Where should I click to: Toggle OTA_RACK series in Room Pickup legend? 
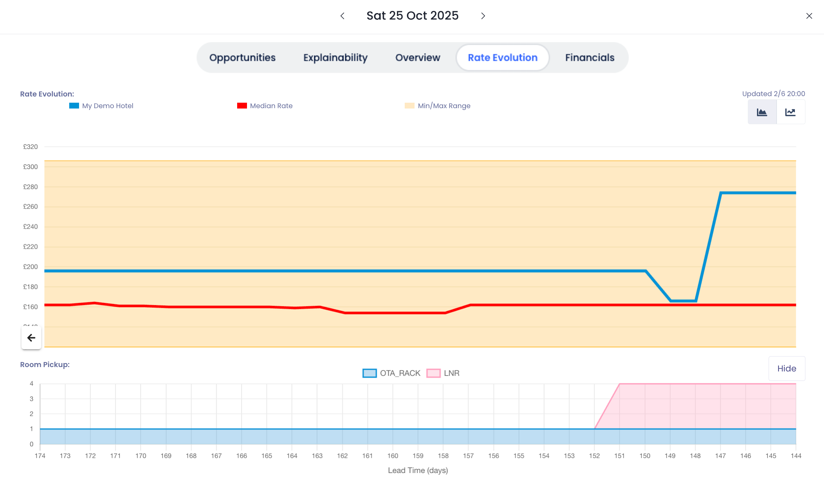click(400, 373)
